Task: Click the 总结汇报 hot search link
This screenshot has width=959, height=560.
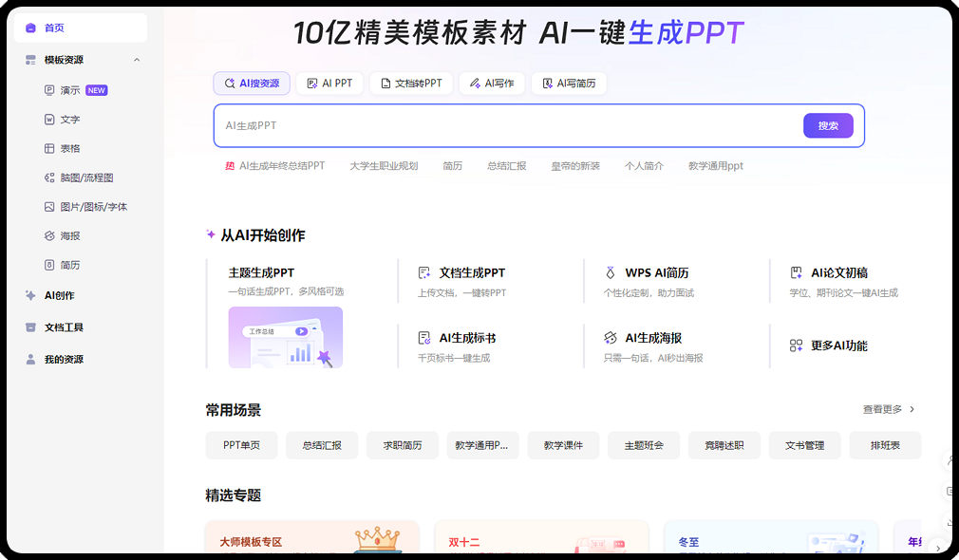Action: coord(513,164)
